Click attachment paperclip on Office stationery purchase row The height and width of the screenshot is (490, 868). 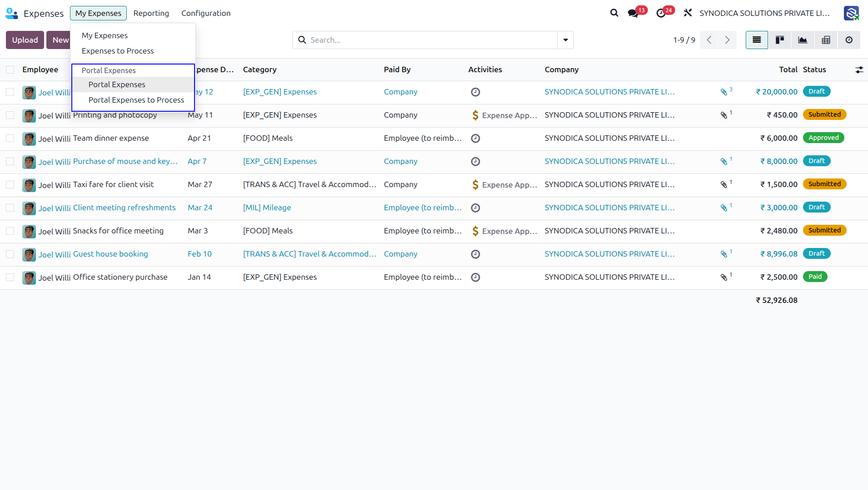coord(724,277)
